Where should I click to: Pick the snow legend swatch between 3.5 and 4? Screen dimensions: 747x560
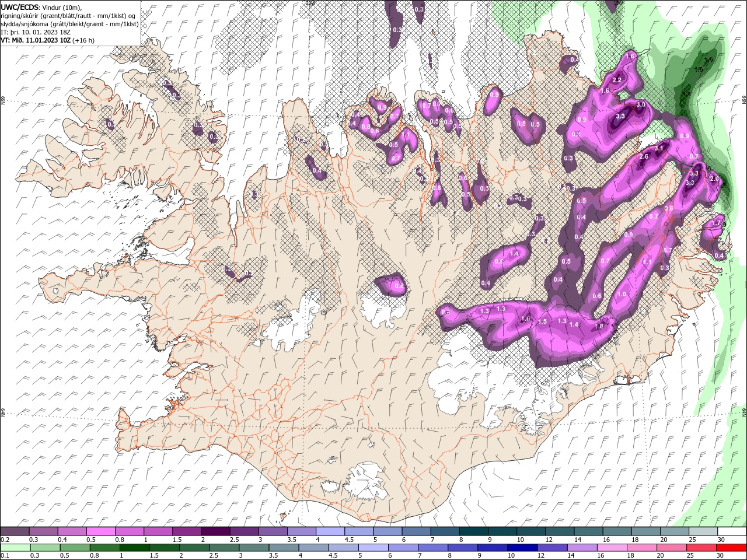(302, 531)
